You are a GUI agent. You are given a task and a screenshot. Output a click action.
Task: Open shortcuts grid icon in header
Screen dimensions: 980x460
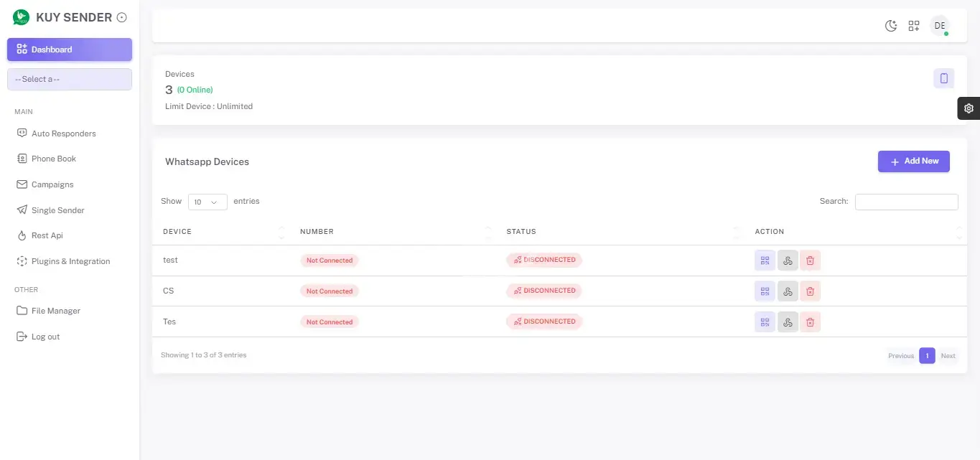coord(913,26)
